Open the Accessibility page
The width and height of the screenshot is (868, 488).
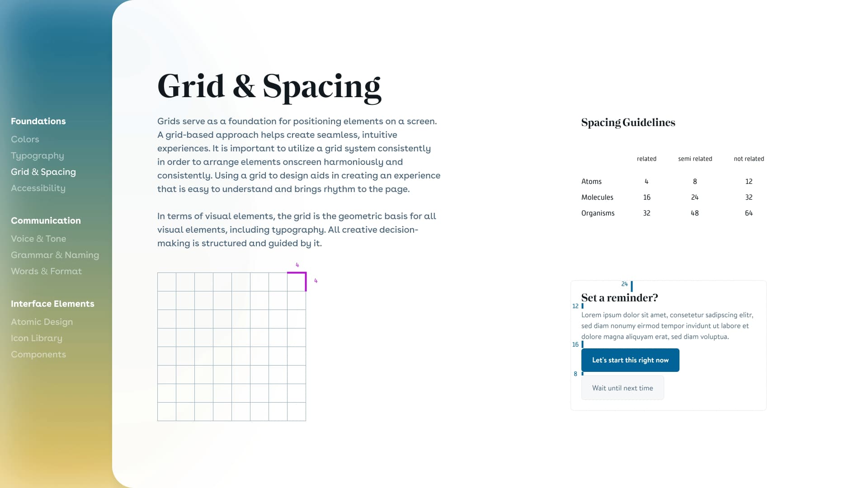tap(38, 188)
